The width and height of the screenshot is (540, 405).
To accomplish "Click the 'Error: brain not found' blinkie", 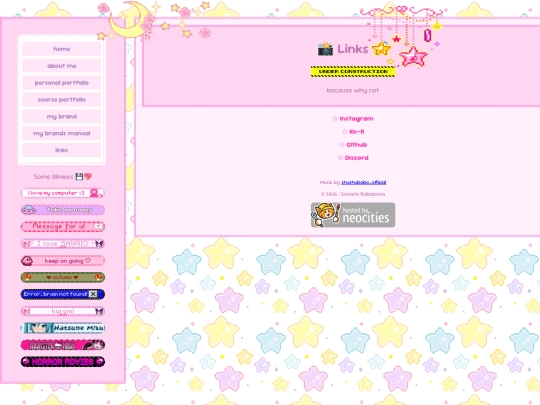I will pyautogui.click(x=63, y=294).
